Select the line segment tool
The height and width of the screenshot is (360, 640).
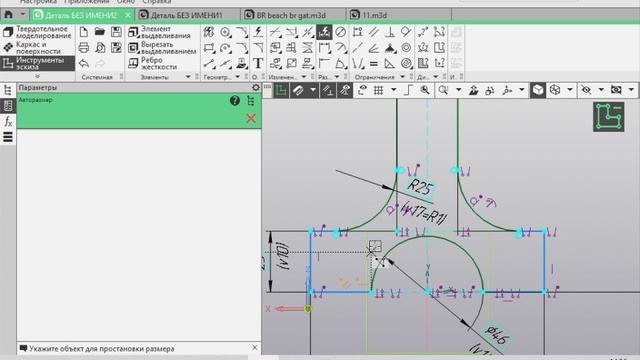(209, 63)
